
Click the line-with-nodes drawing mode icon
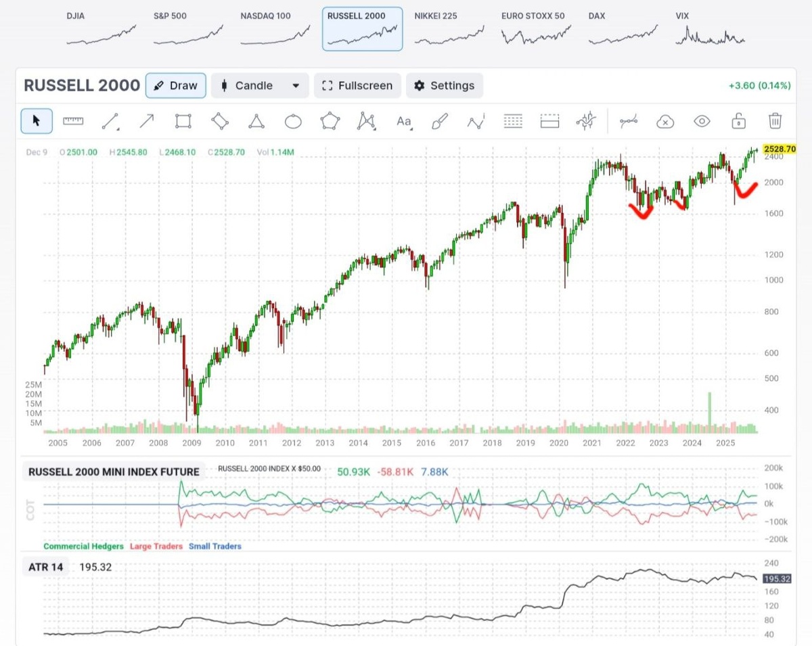[629, 122]
